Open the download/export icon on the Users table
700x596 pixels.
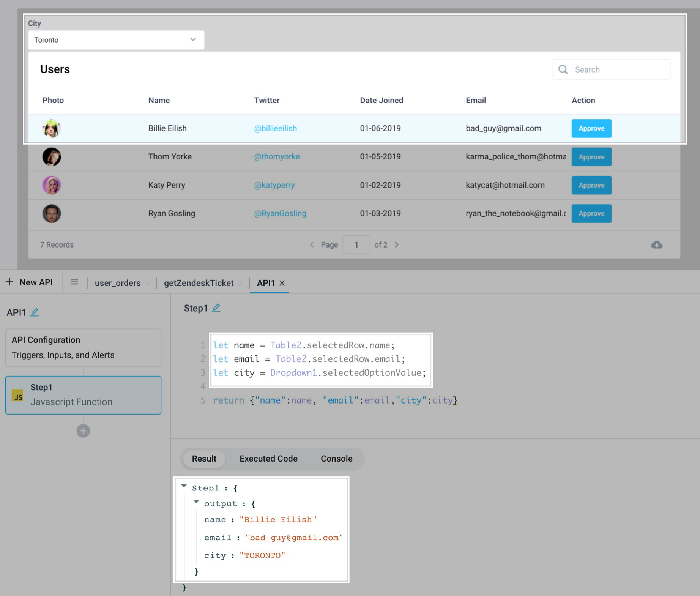(657, 245)
